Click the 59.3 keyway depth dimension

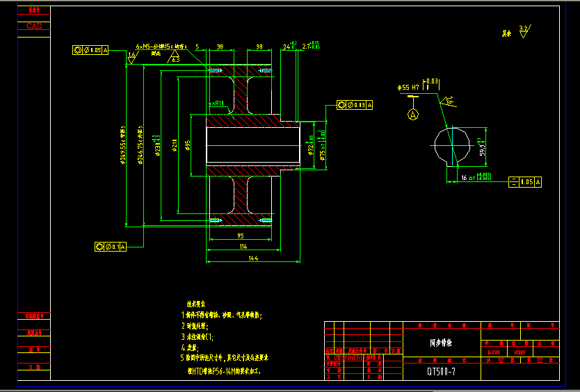coord(481,148)
